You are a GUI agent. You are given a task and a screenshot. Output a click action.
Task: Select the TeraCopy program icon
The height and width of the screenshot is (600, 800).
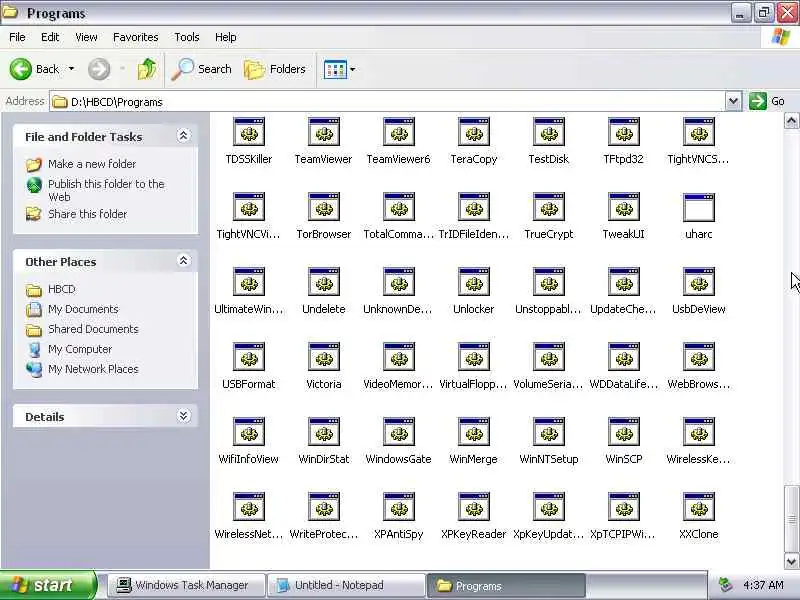(474, 132)
